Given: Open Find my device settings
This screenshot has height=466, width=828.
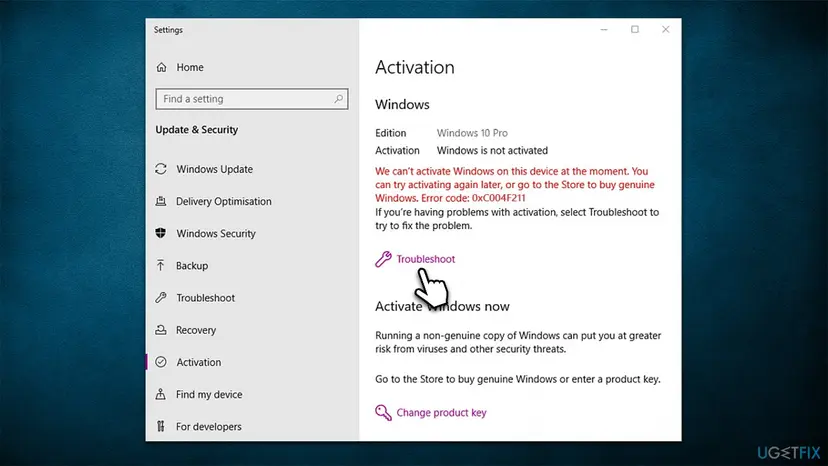Looking at the screenshot, I should pos(210,395).
